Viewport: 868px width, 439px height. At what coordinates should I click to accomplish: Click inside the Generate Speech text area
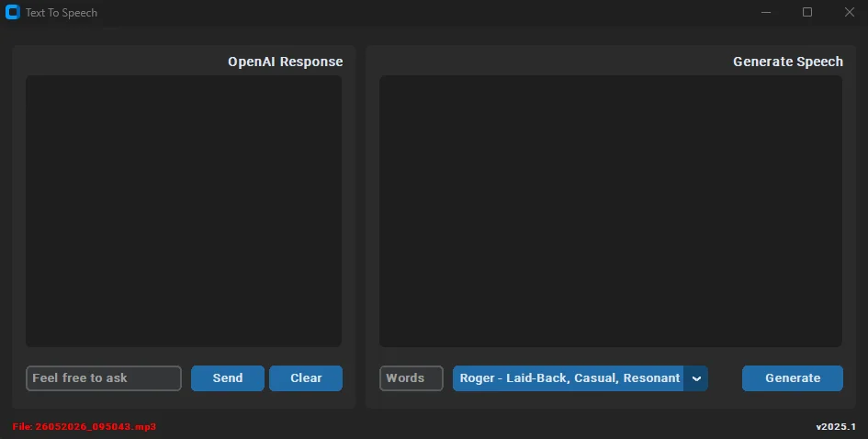(x=611, y=211)
